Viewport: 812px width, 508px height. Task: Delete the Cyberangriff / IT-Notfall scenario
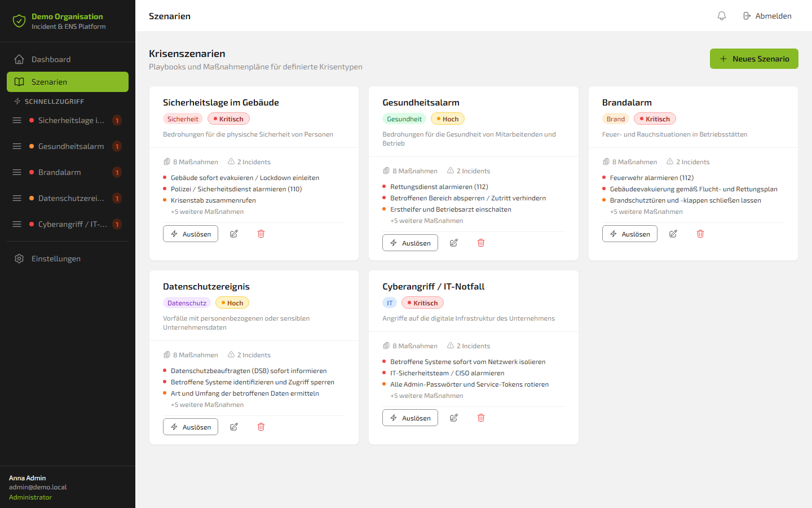point(481,418)
